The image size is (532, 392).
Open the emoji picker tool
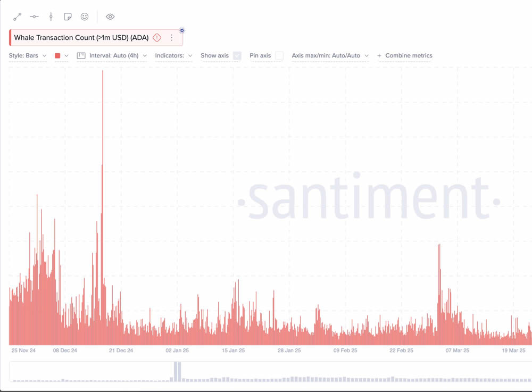[x=85, y=17]
